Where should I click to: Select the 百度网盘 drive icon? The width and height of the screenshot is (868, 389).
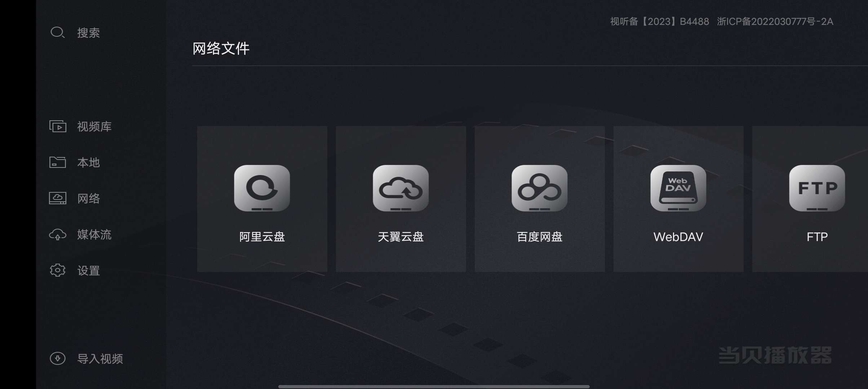click(x=540, y=188)
